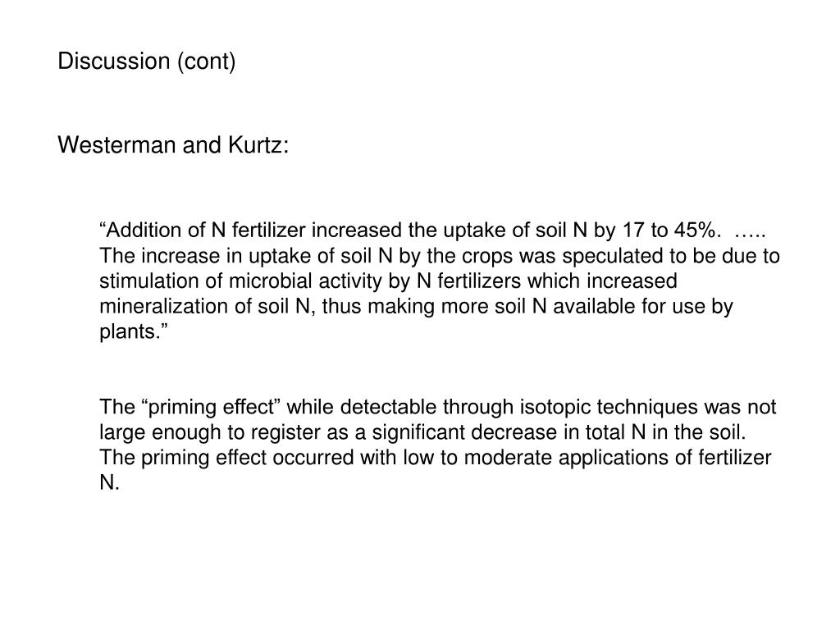Image resolution: width=840 pixels, height=630 pixels.
Task: Select the 'Westerman and Kurtz:' heading
Action: pos(173,145)
